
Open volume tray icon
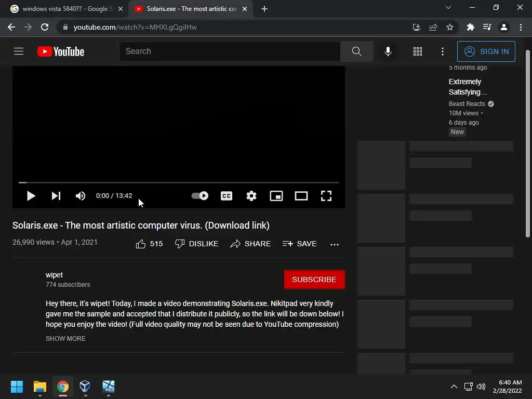pyautogui.click(x=481, y=387)
